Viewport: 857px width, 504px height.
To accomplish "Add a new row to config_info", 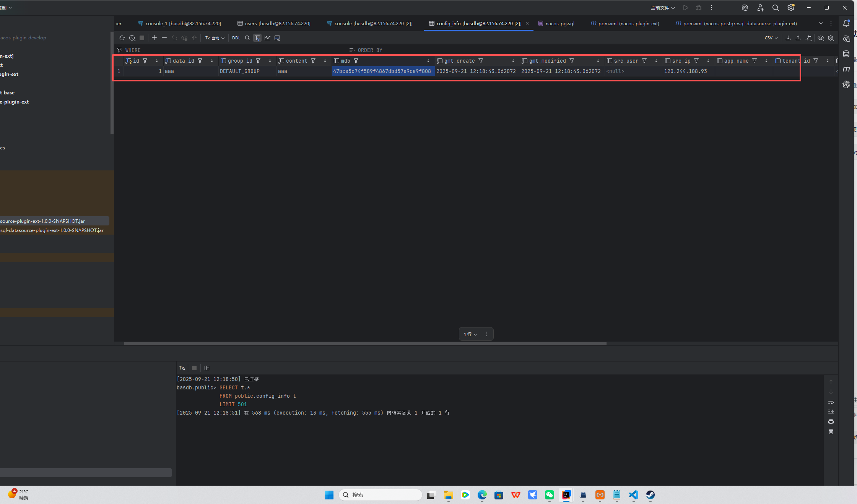I will point(154,37).
